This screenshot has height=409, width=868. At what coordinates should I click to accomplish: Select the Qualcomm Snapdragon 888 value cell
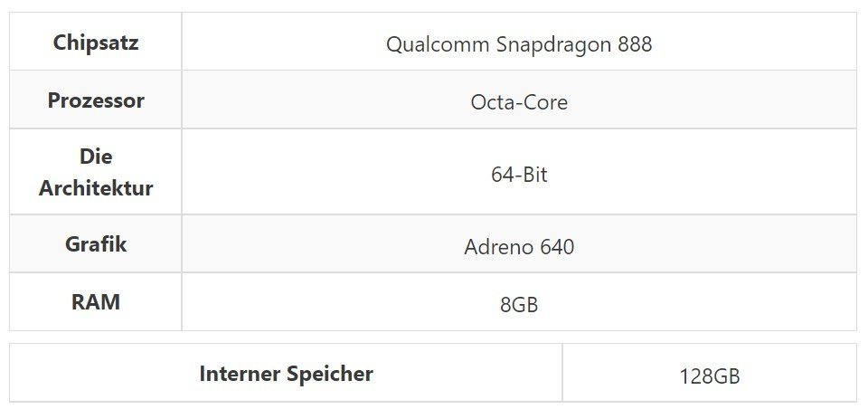pyautogui.click(x=518, y=44)
